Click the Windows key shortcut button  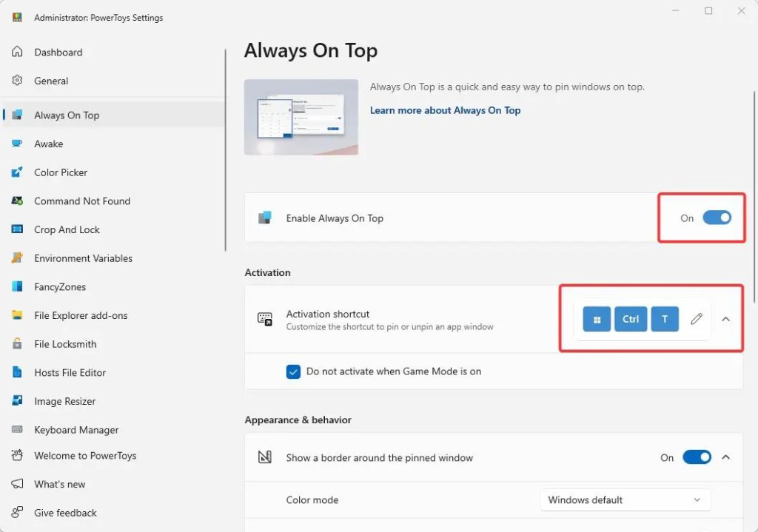597,319
